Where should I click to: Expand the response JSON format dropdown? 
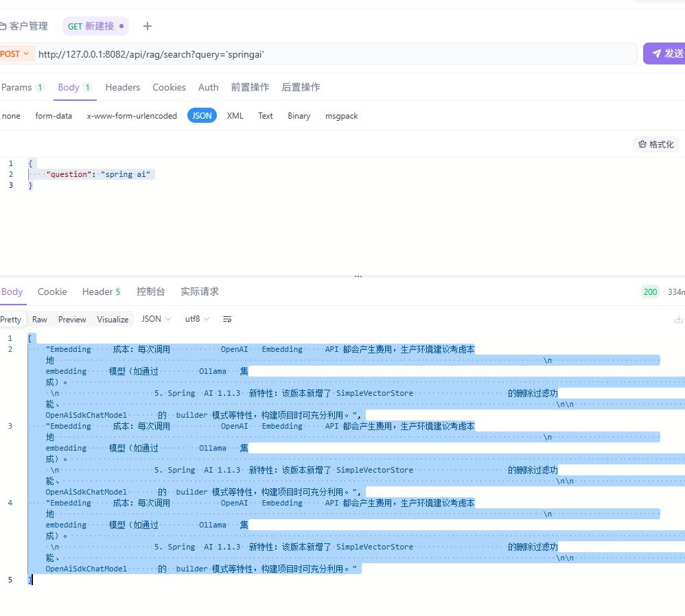click(x=156, y=319)
